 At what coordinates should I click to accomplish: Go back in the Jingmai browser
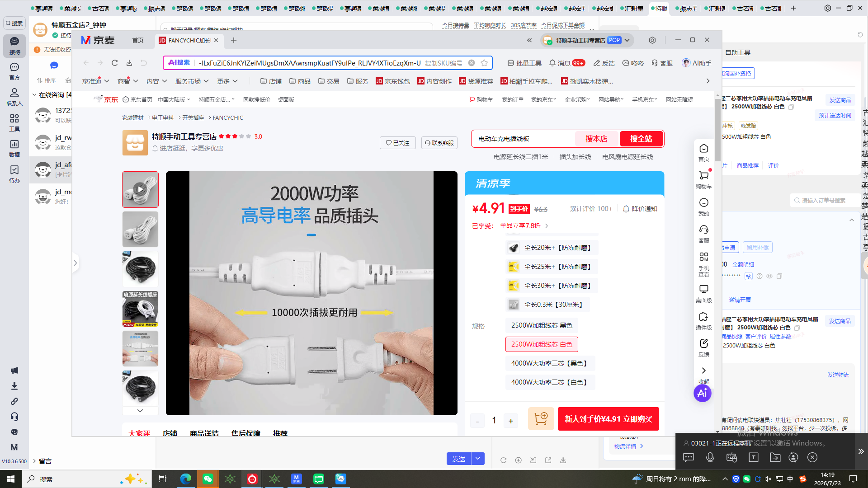click(x=86, y=63)
